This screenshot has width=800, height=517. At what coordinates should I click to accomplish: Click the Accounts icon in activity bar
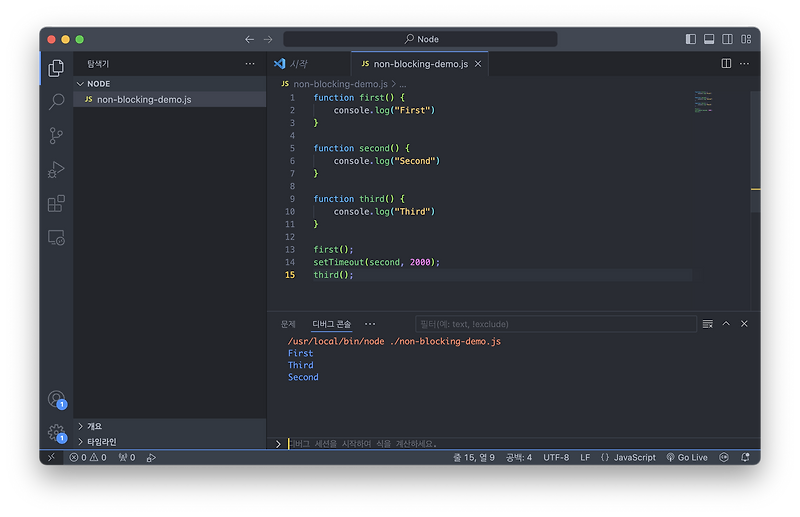pyautogui.click(x=56, y=399)
